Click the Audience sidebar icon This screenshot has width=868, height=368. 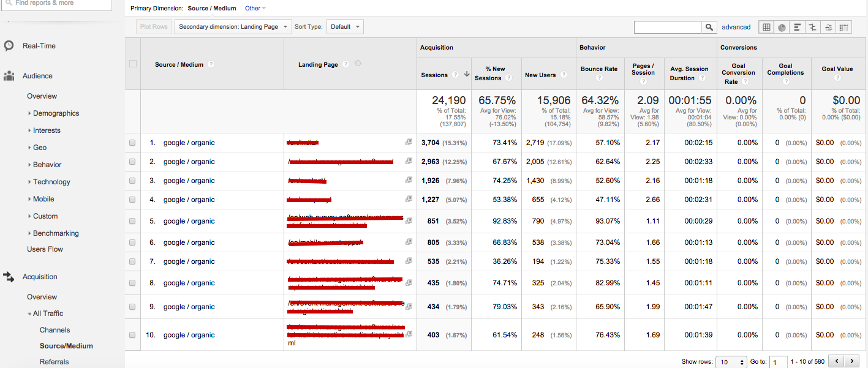point(8,75)
